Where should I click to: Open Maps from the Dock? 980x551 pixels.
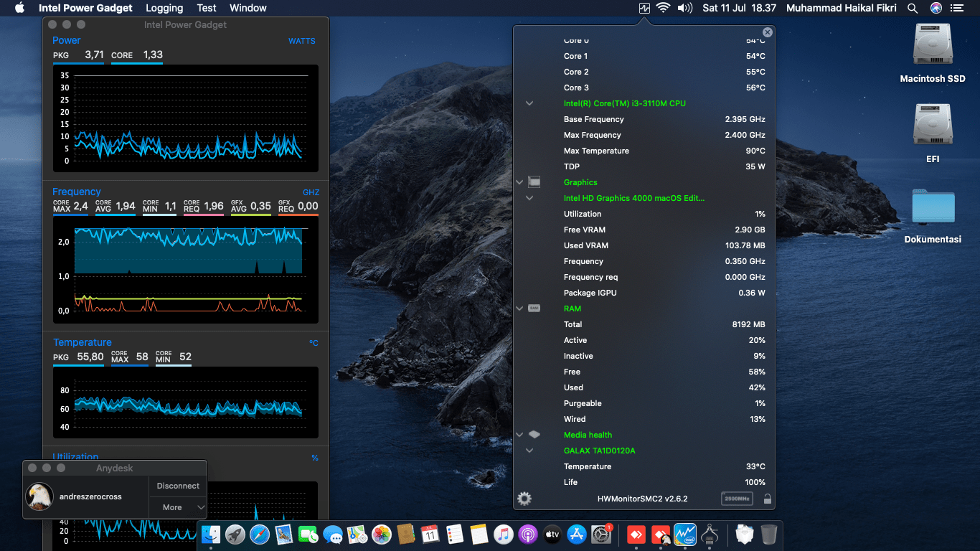tap(357, 534)
